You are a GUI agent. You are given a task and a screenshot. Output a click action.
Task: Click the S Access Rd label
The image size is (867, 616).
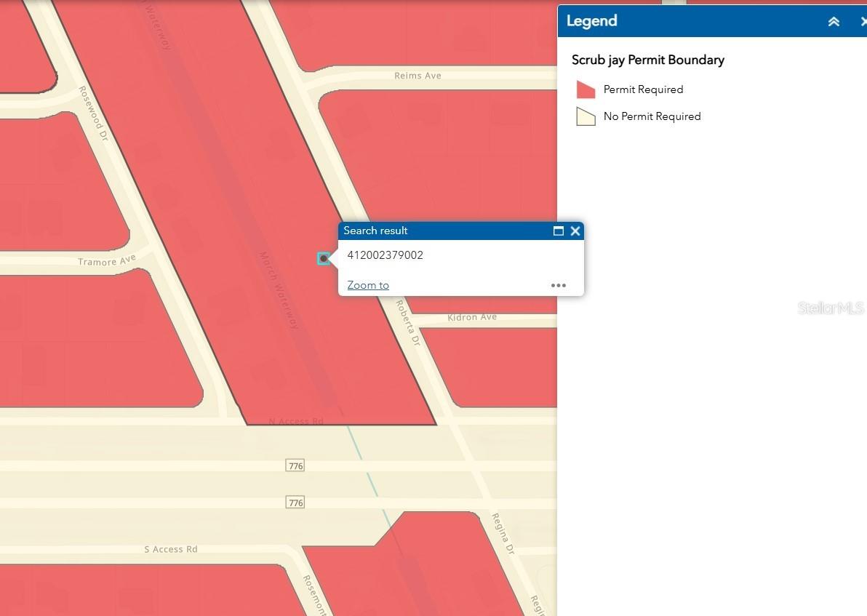pyautogui.click(x=171, y=549)
